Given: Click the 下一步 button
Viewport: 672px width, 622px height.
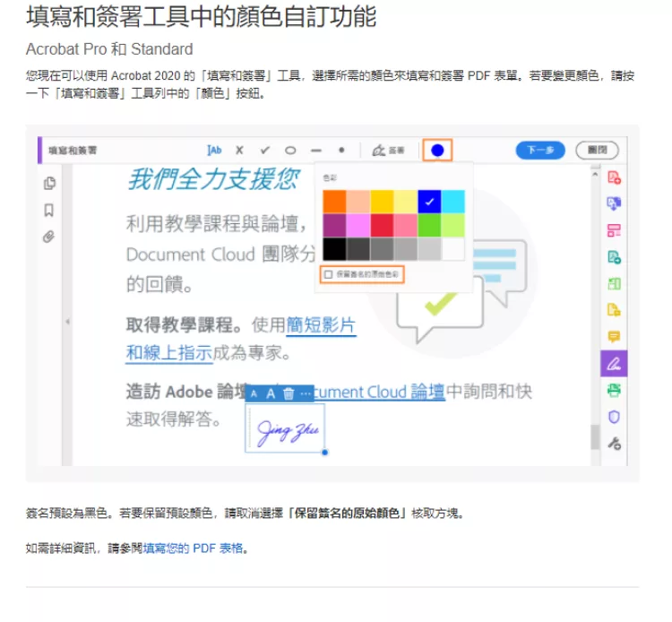Looking at the screenshot, I should (x=540, y=151).
